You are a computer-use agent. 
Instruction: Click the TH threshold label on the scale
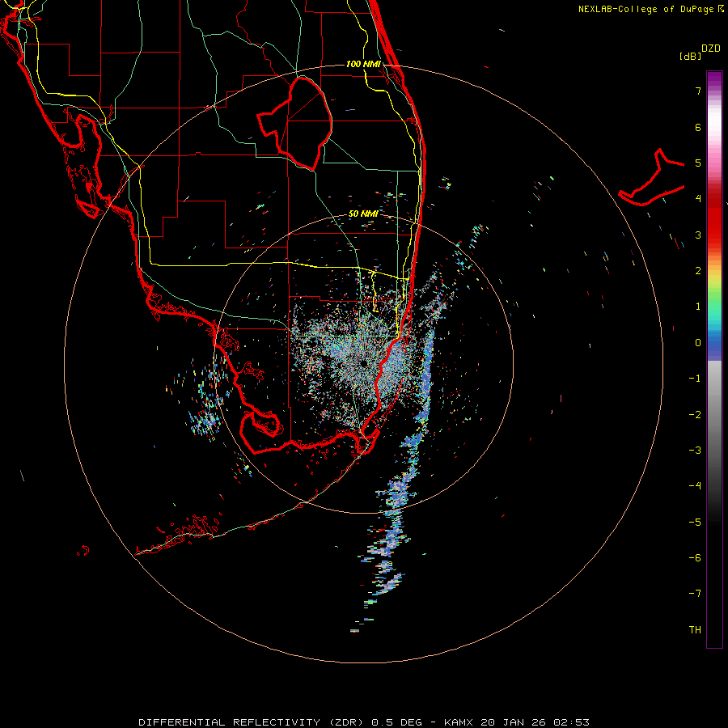tap(695, 629)
